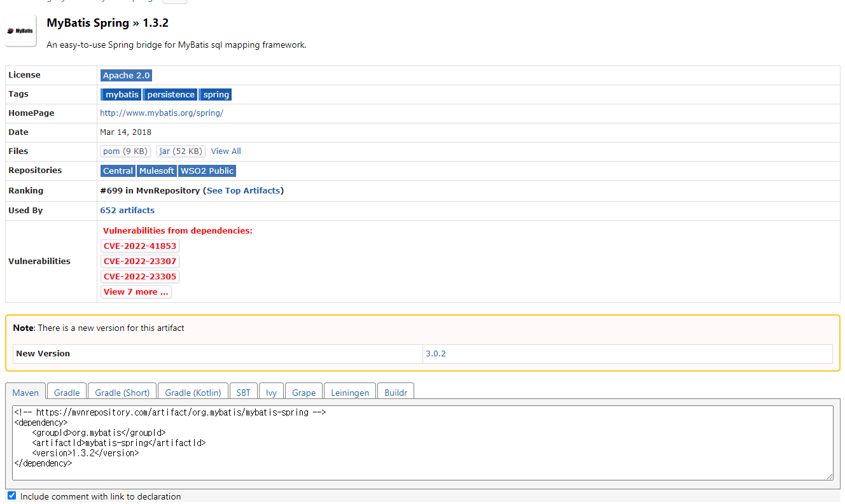Open the mybatis.org/spring homepage link
Viewport: 845px width, 504px height.
tap(162, 113)
